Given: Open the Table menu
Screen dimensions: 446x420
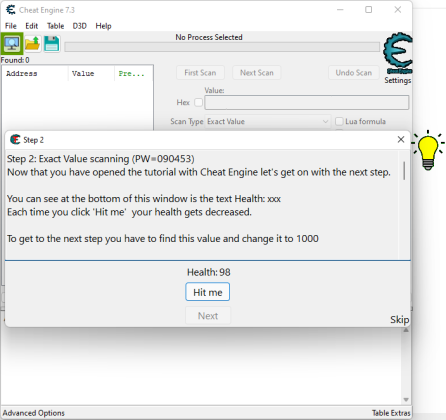Looking at the screenshot, I should point(55,26).
